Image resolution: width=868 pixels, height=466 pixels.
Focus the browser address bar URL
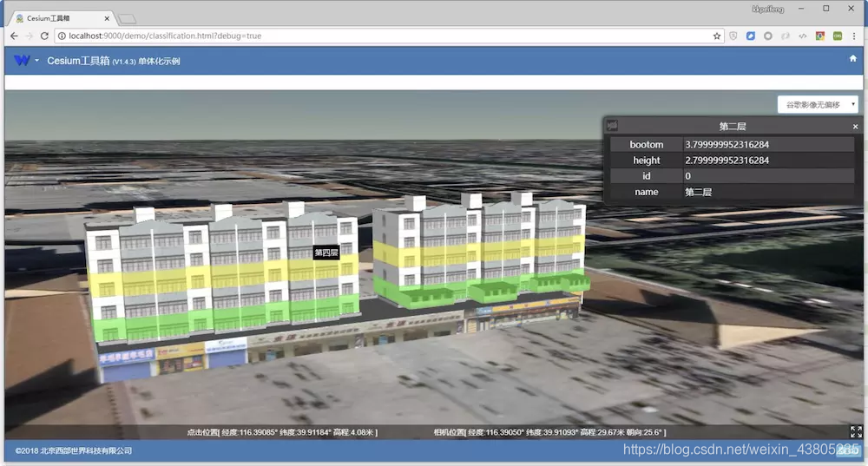(x=165, y=36)
